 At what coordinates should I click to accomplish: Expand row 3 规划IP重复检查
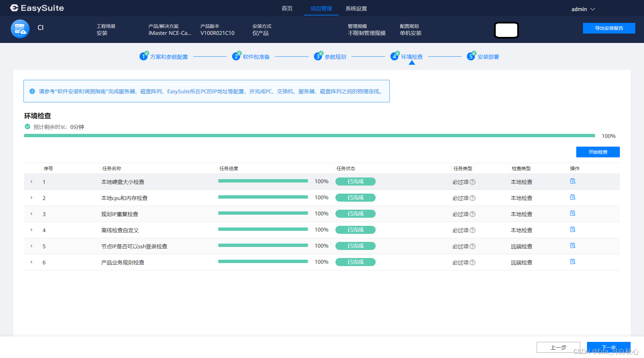pyautogui.click(x=32, y=214)
